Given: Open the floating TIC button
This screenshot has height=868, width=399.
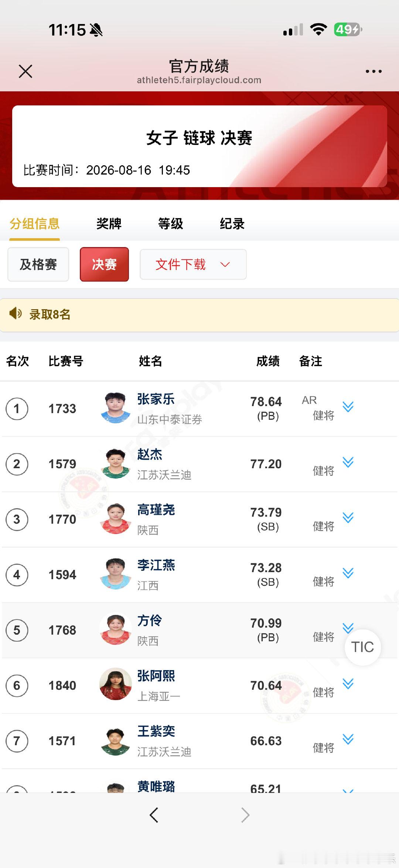Looking at the screenshot, I should 362,647.
